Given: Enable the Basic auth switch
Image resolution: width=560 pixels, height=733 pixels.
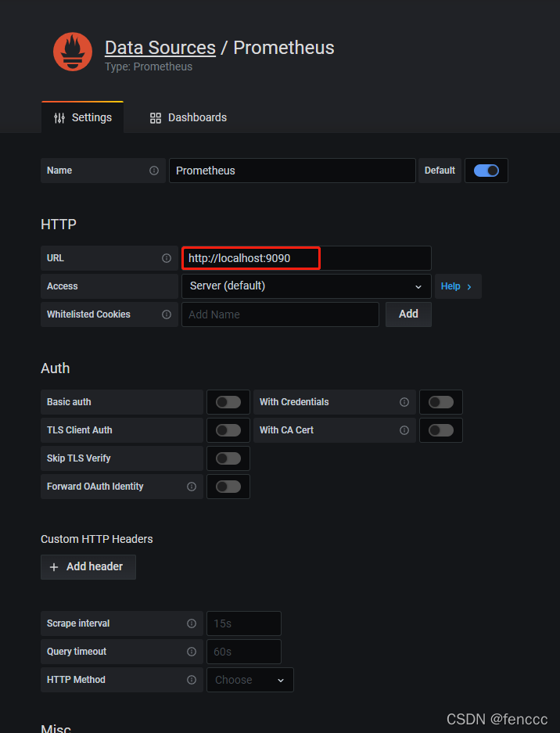Looking at the screenshot, I should pos(228,402).
